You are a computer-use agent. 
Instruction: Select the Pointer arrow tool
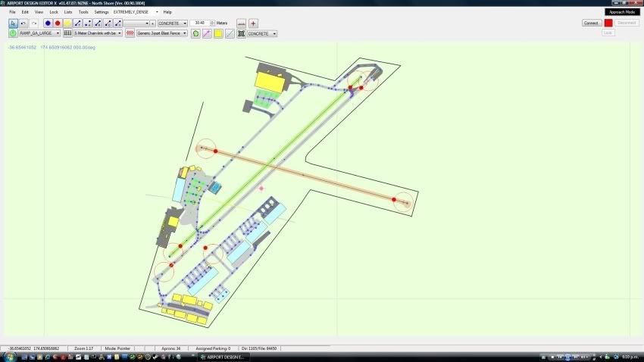point(13,23)
